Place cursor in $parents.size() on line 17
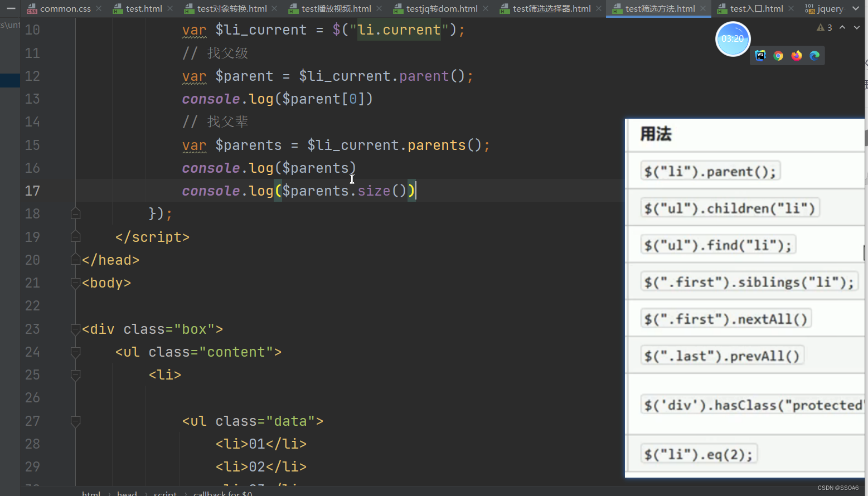The width and height of the screenshot is (868, 496). (x=344, y=191)
